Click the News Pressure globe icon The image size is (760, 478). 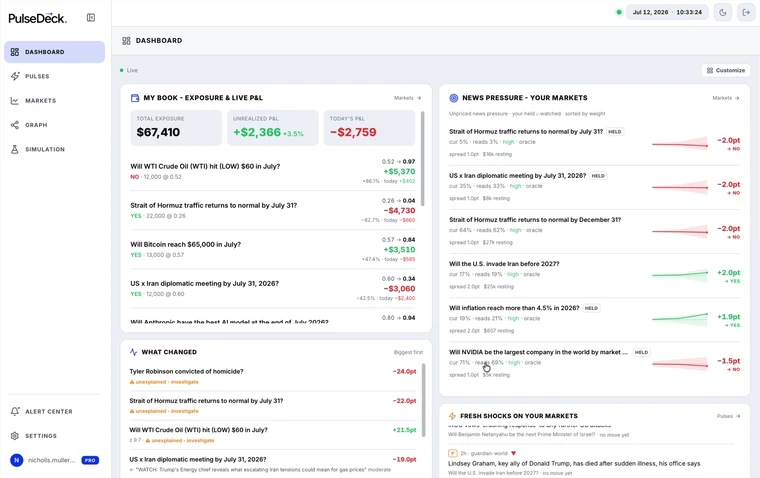(x=454, y=98)
